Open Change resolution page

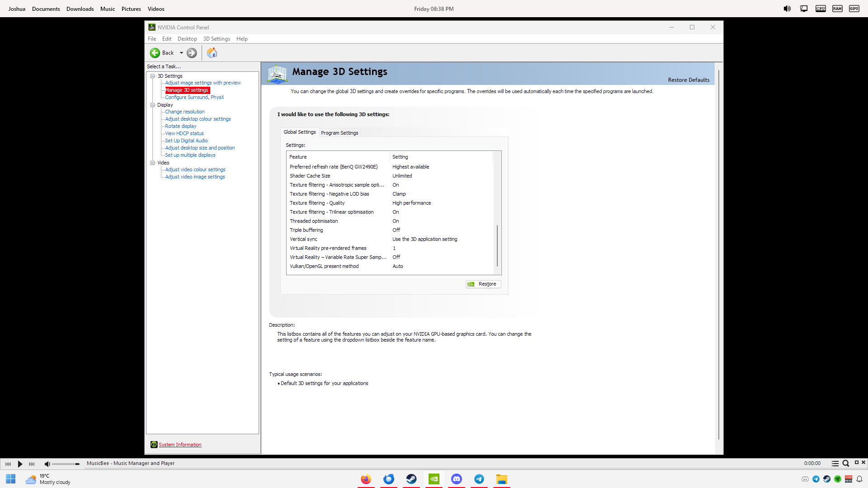[185, 112]
